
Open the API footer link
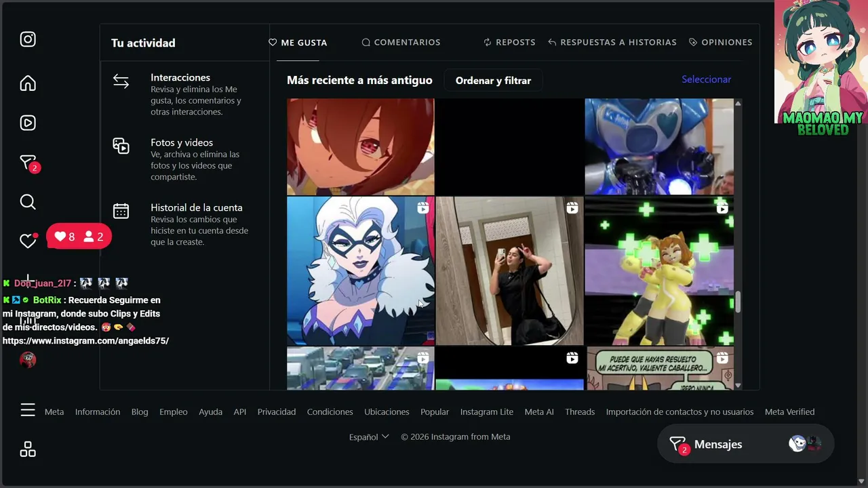[x=240, y=412]
